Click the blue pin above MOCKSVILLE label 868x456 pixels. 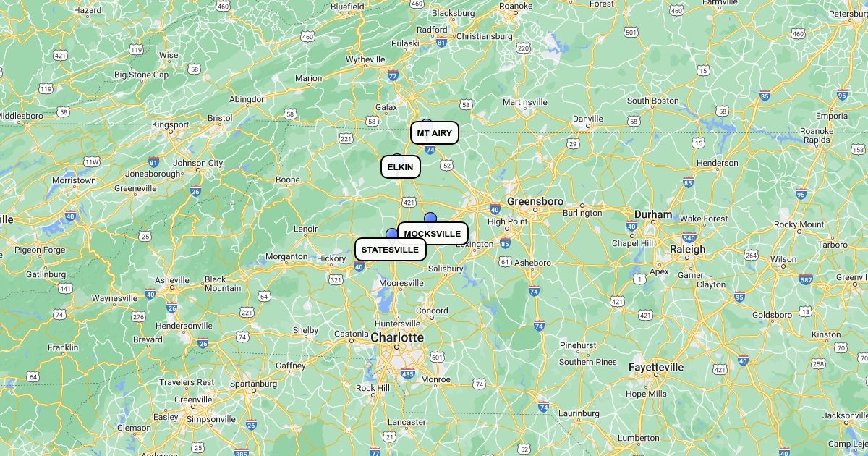point(430,218)
